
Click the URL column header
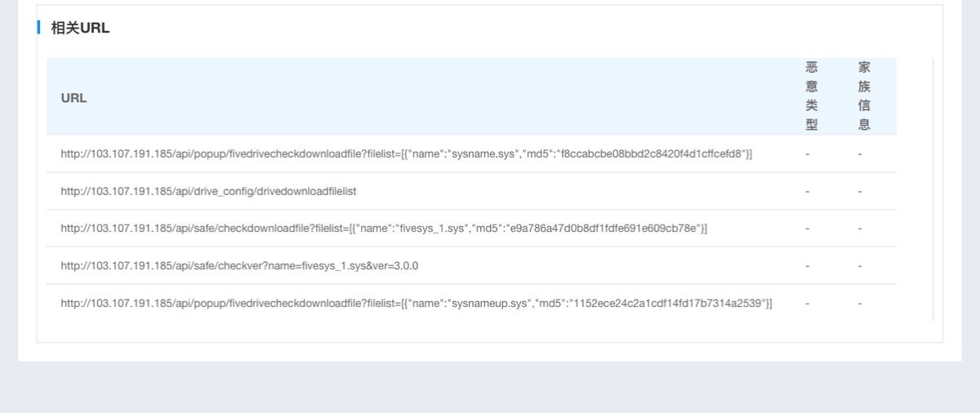(x=73, y=98)
